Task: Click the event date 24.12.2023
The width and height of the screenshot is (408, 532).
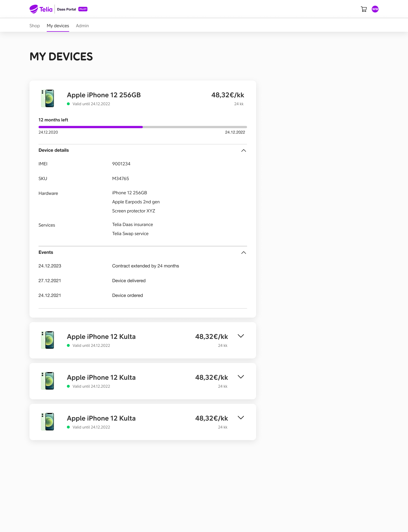Action: [x=50, y=266]
